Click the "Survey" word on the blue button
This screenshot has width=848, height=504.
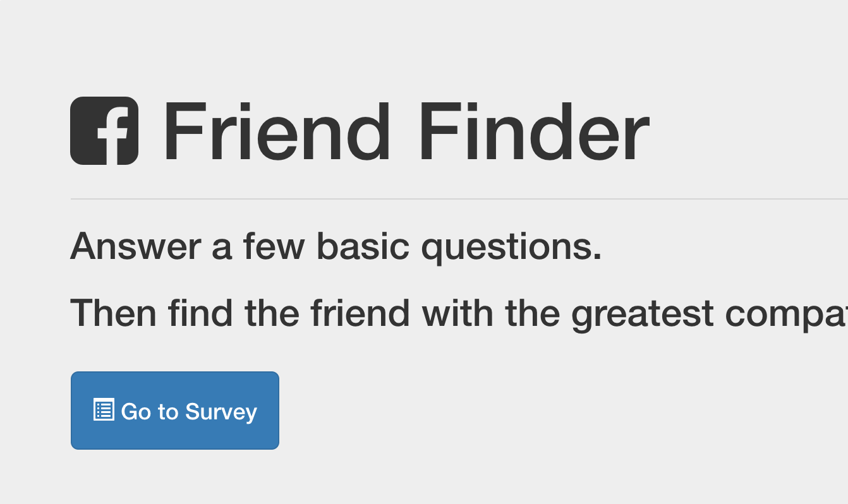click(x=221, y=412)
